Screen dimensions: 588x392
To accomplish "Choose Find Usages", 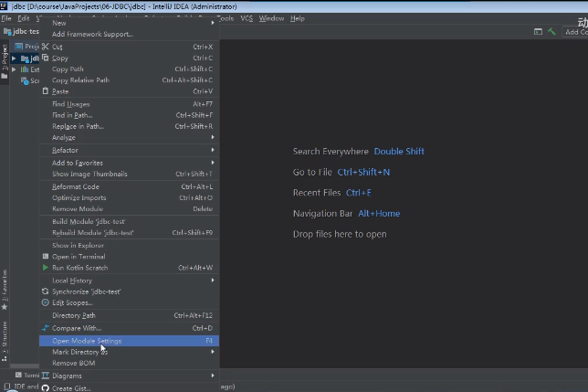I will point(130,104).
